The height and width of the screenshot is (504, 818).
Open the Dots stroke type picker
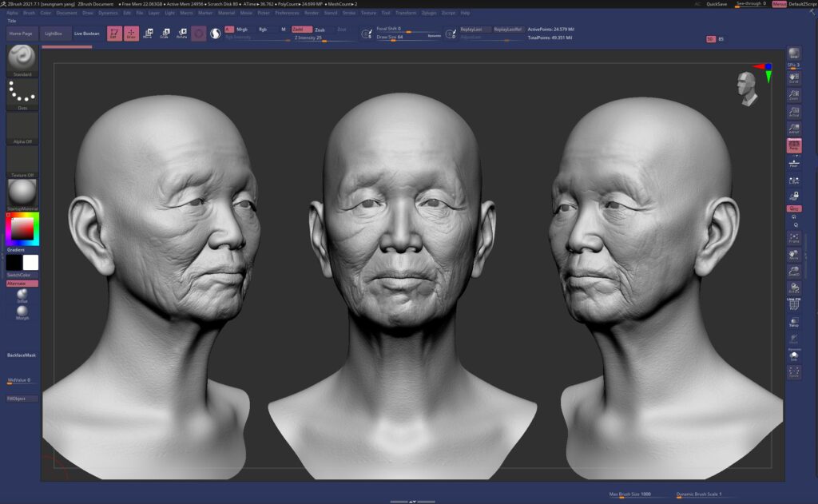tap(22, 93)
